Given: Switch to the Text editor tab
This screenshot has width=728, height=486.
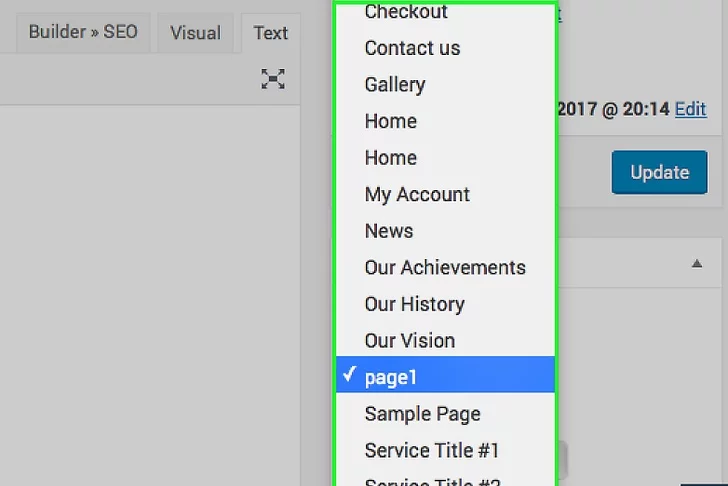Looking at the screenshot, I should [x=270, y=33].
